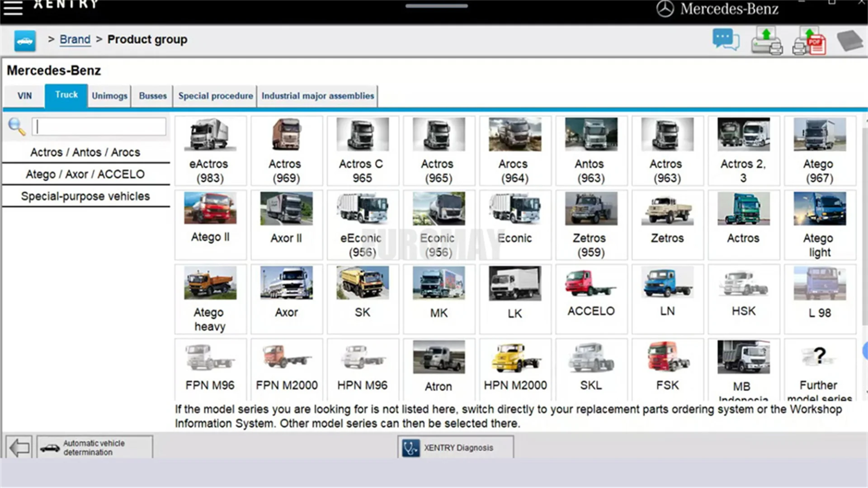
Task: Click the back arrow button
Action: click(x=19, y=447)
